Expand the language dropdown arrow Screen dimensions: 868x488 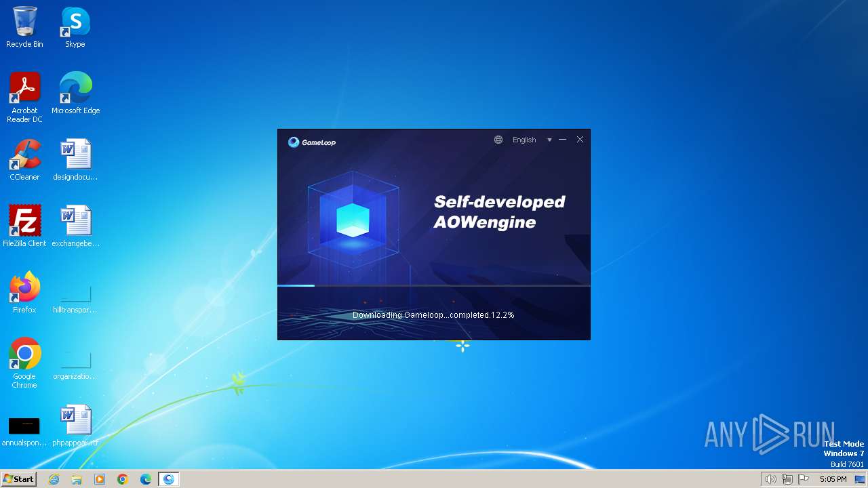tap(549, 140)
